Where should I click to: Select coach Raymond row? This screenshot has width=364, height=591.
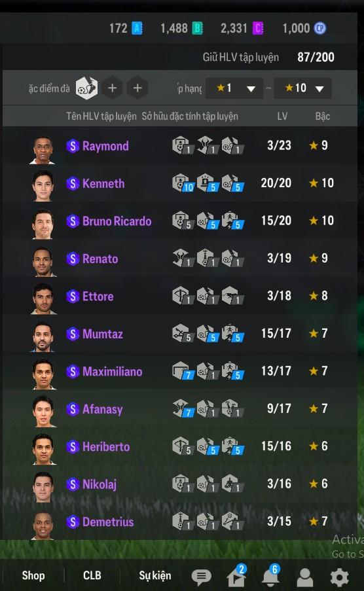tap(180, 145)
